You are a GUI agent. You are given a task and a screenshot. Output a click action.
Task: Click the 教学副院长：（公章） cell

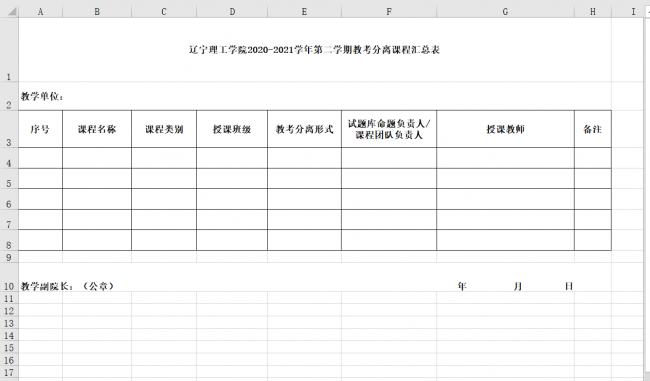click(68, 286)
